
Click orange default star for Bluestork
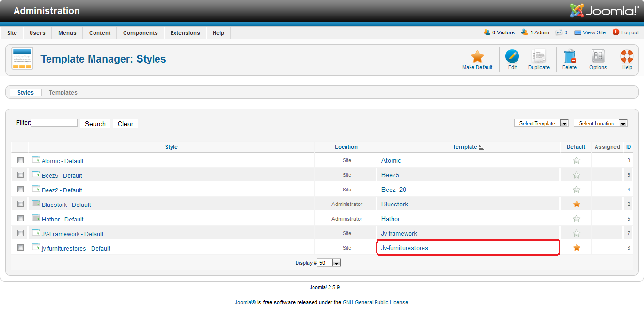tap(576, 204)
